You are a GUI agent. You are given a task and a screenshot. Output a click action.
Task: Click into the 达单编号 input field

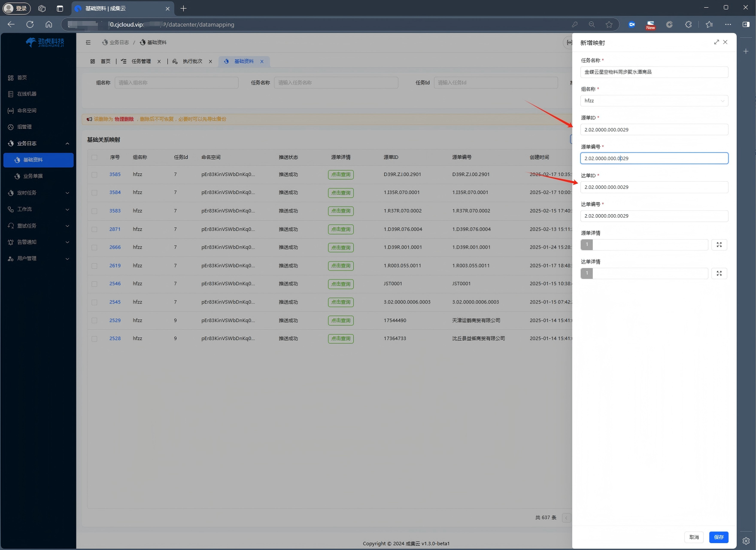click(x=654, y=216)
